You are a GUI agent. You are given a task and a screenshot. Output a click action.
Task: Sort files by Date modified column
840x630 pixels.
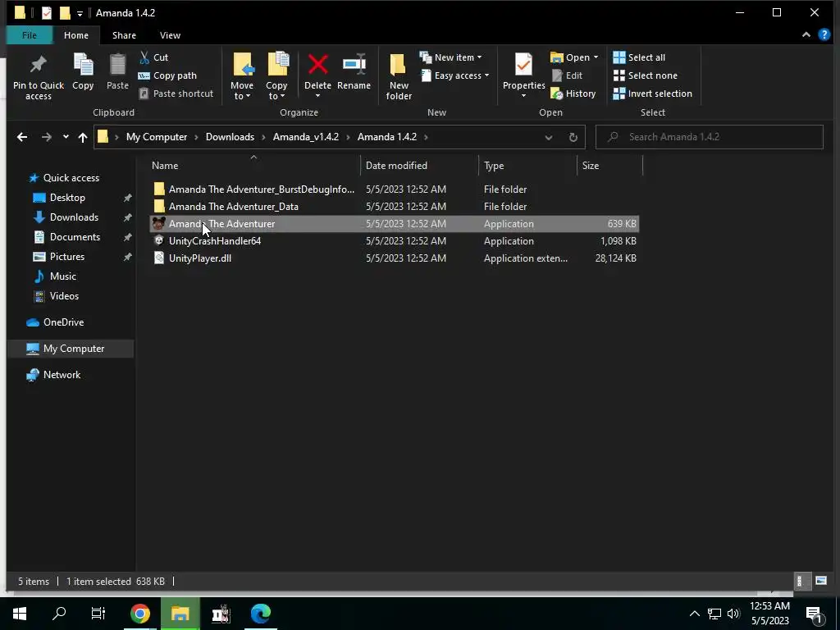419,166
